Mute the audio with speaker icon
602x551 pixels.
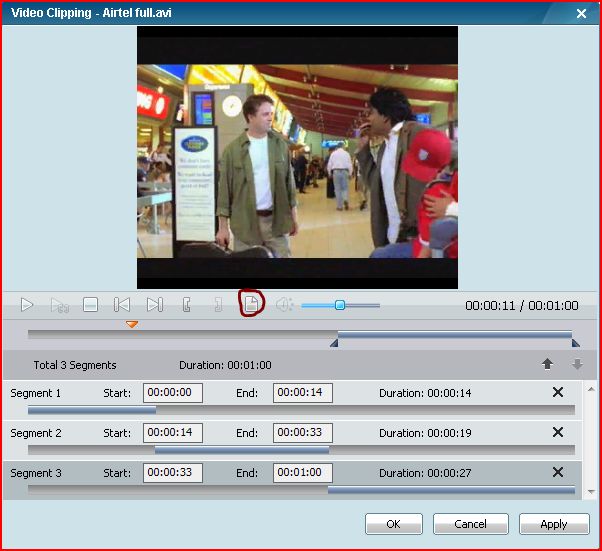tap(284, 305)
